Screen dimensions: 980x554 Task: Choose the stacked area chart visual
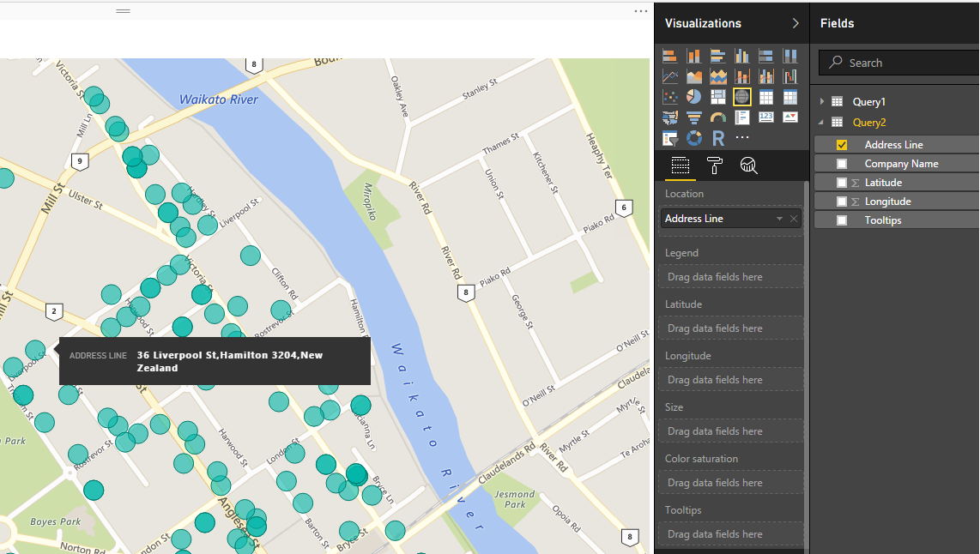(x=717, y=77)
